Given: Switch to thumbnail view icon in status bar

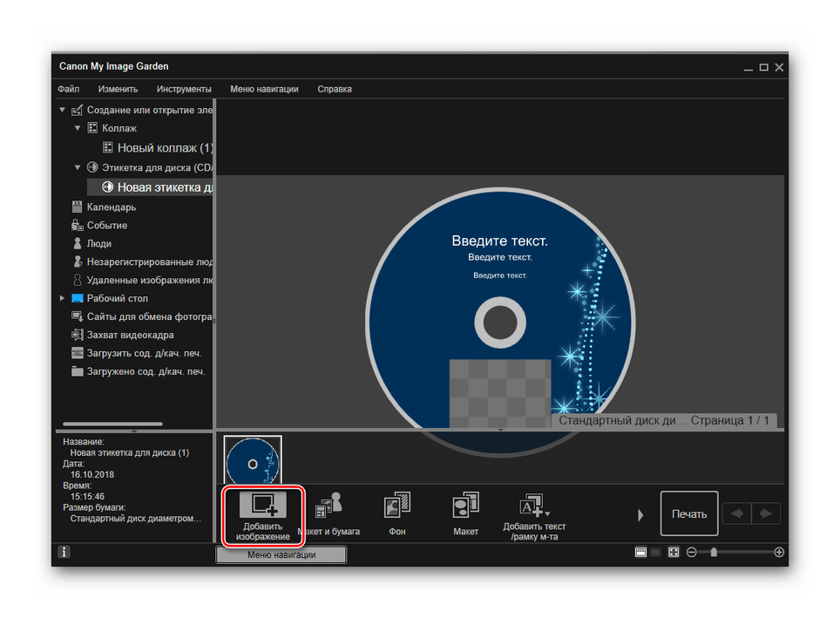Looking at the screenshot, I should (x=640, y=553).
